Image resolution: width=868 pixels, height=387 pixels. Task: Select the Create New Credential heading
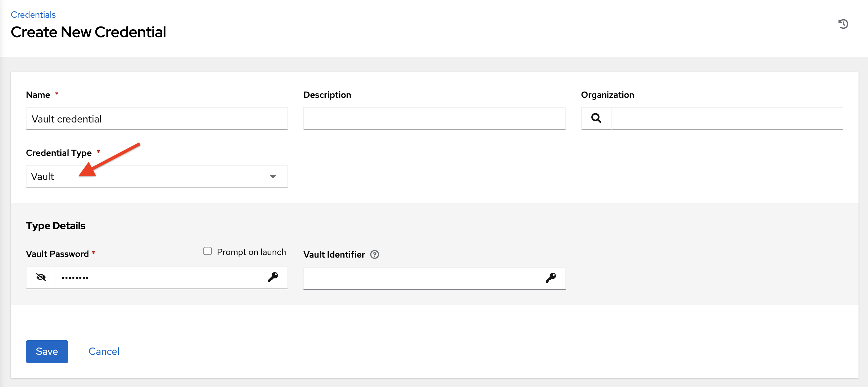coord(88,32)
